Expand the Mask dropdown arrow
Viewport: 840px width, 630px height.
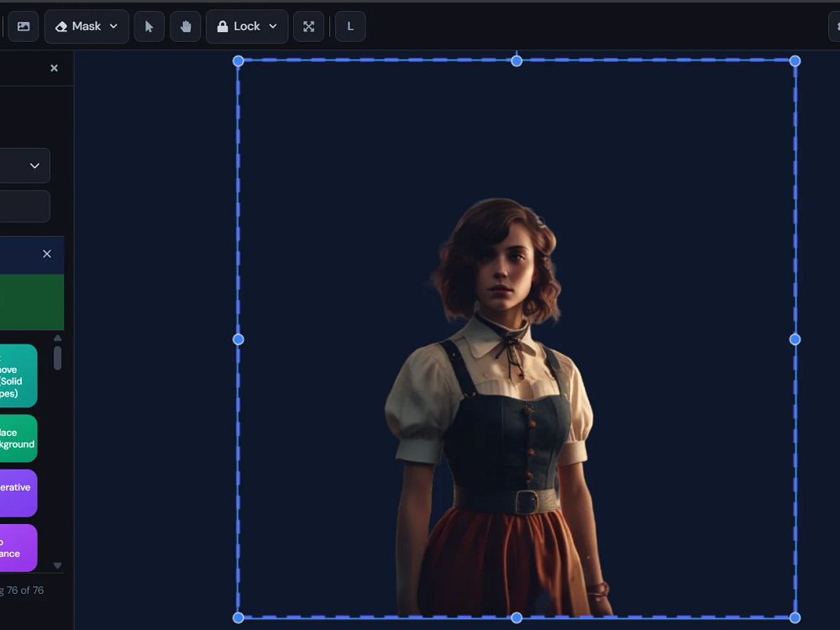(114, 26)
